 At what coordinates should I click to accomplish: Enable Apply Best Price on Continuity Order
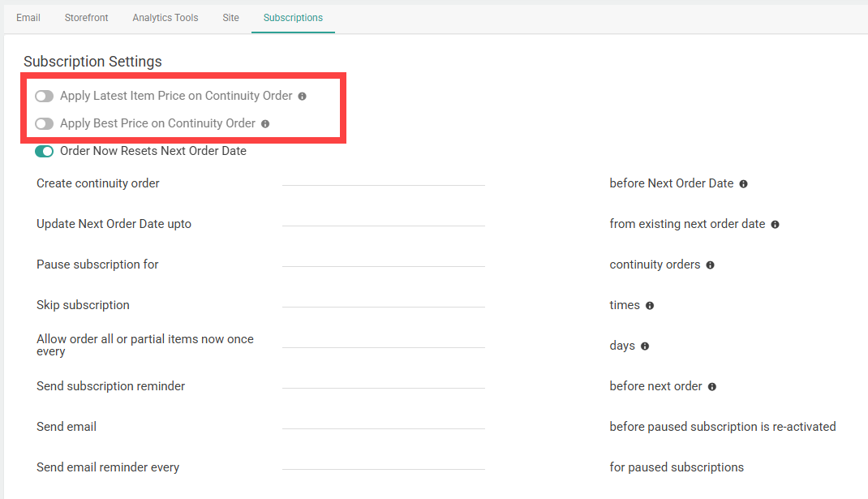pyautogui.click(x=44, y=123)
